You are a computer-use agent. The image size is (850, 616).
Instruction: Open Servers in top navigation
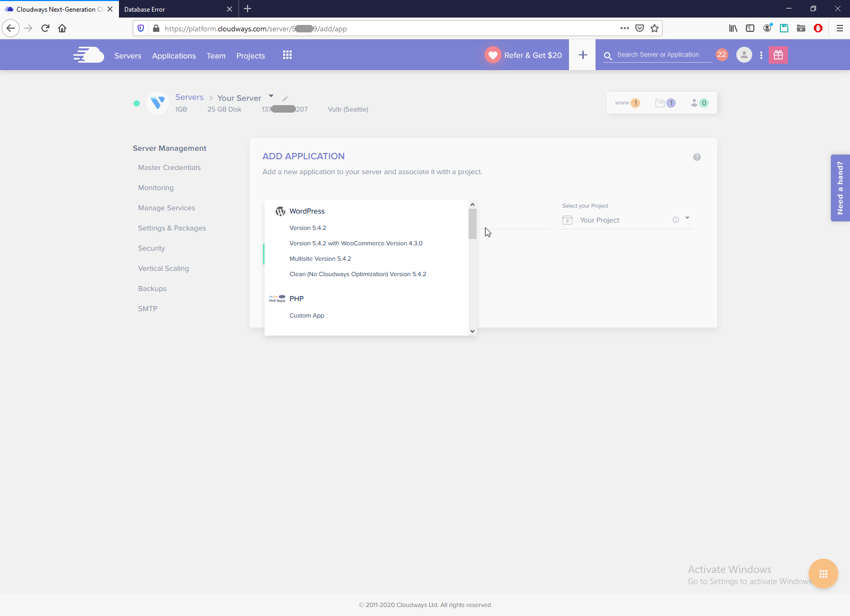tap(128, 56)
